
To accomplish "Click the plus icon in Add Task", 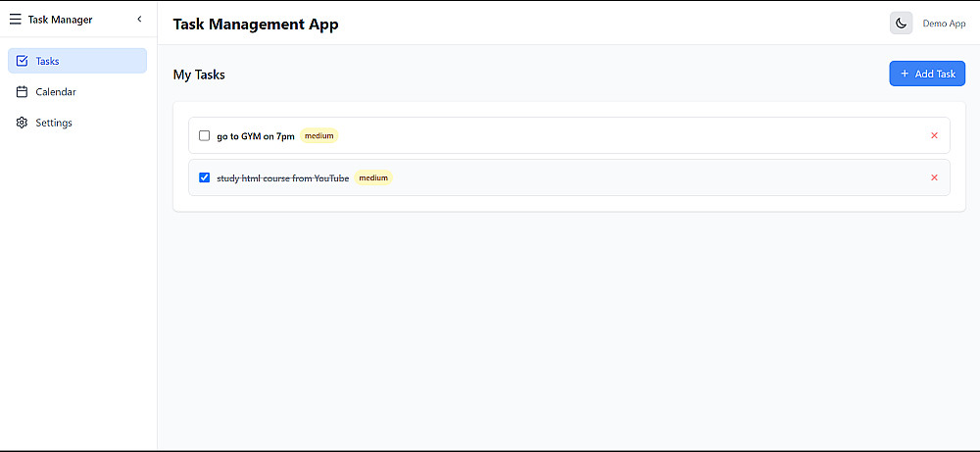I will [905, 74].
